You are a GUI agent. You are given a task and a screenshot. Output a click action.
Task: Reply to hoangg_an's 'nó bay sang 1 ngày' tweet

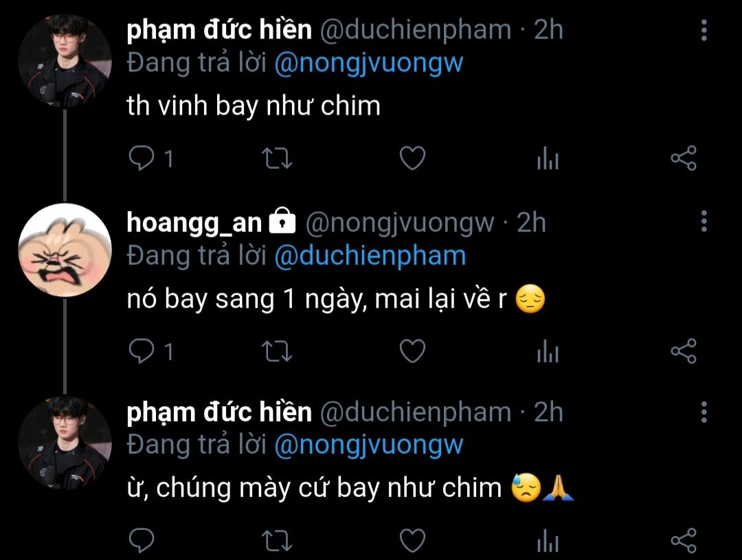click(x=142, y=351)
